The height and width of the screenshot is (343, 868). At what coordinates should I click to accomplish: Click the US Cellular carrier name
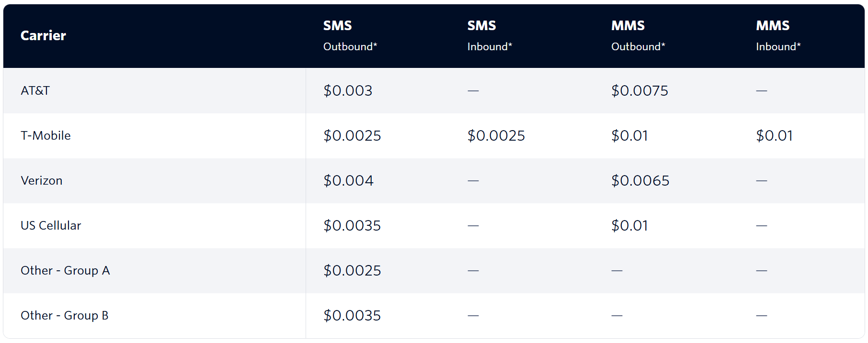[51, 225]
